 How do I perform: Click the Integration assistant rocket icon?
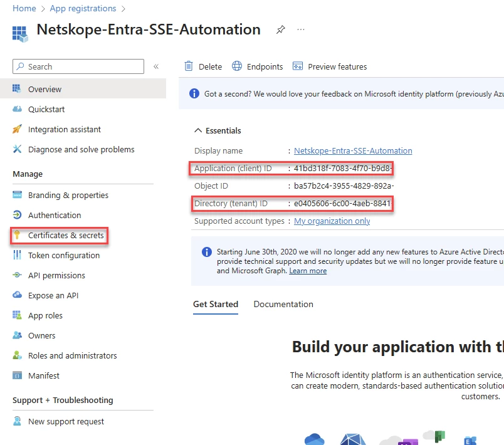click(x=17, y=129)
